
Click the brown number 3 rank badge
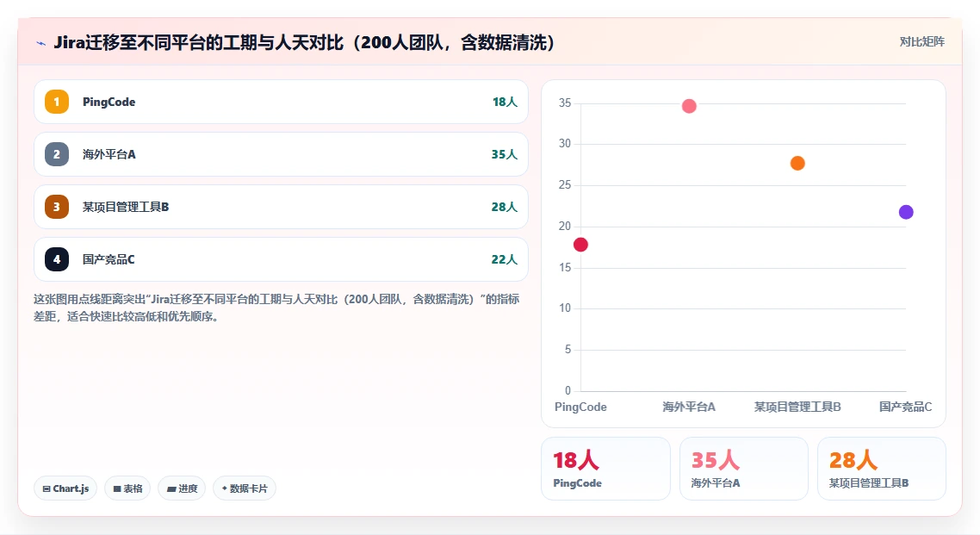(57, 207)
